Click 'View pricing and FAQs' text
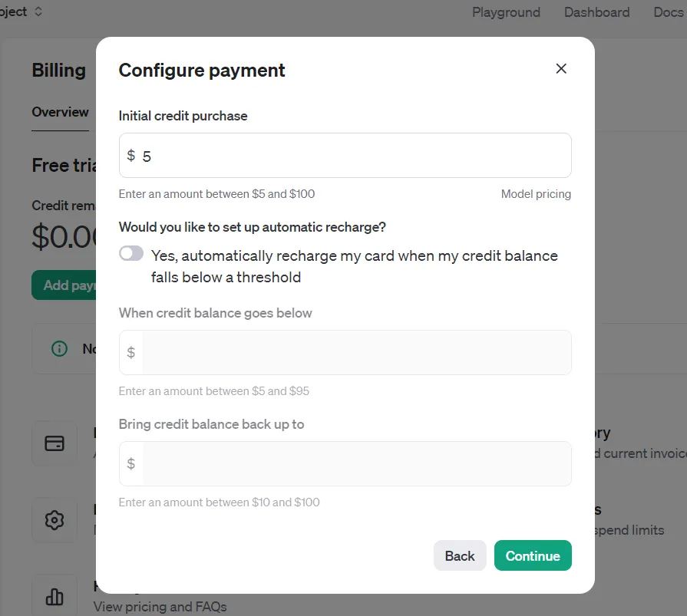This screenshot has width=687, height=616. pyautogui.click(x=160, y=607)
